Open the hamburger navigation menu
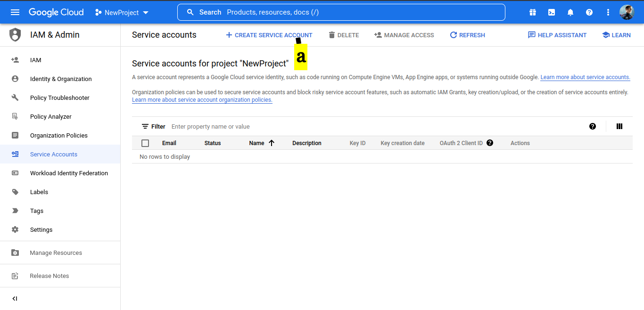644x310 pixels. 15,12
